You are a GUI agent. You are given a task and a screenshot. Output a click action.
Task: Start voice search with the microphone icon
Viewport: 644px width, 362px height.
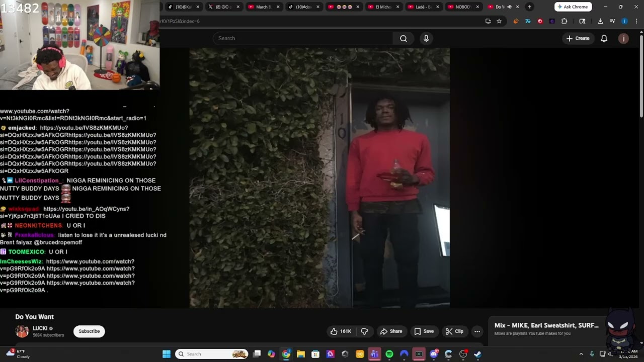click(x=426, y=38)
